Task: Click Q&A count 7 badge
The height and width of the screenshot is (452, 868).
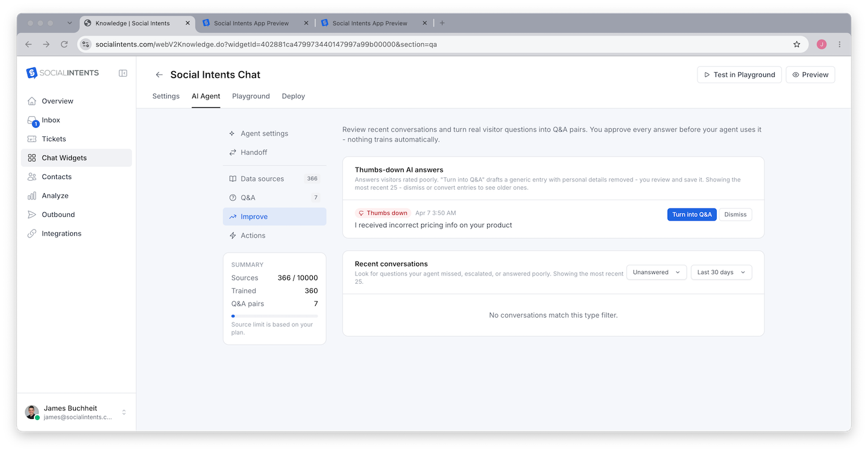Action: point(315,198)
